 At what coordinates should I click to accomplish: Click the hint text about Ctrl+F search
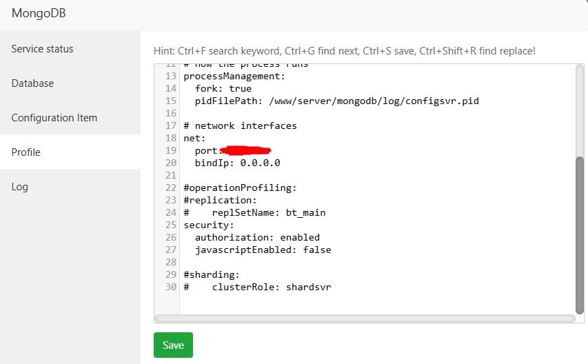344,50
